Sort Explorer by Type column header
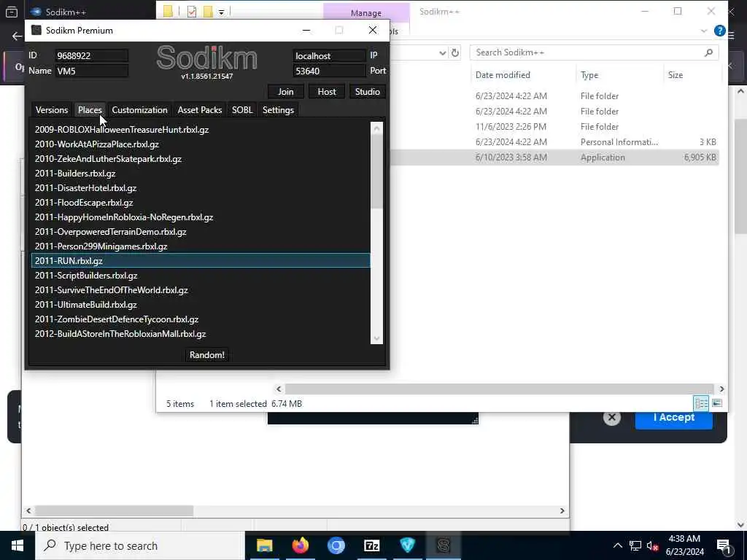Image resolution: width=747 pixels, height=560 pixels. pos(589,75)
